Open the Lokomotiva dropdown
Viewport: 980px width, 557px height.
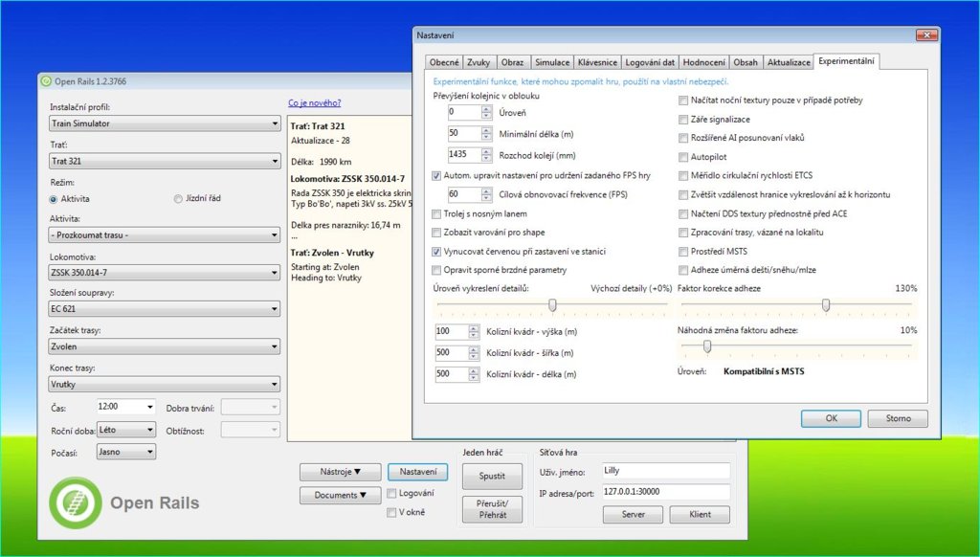pyautogui.click(x=165, y=273)
